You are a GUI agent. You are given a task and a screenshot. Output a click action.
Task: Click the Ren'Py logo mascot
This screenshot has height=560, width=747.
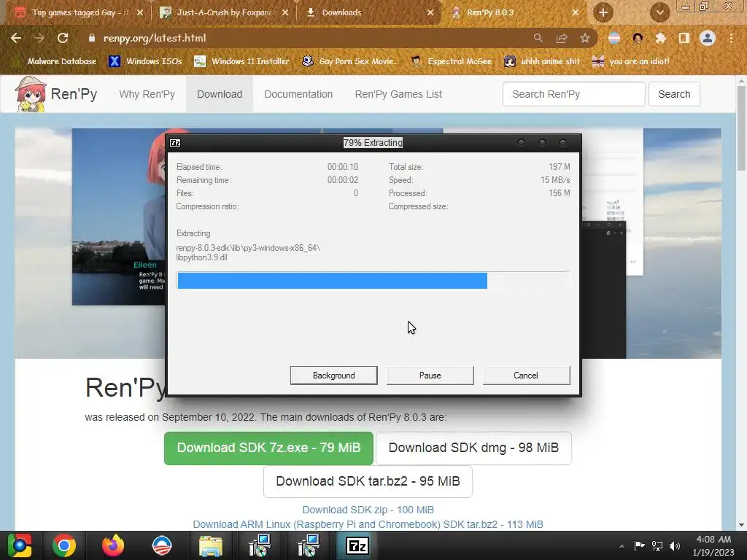point(31,94)
